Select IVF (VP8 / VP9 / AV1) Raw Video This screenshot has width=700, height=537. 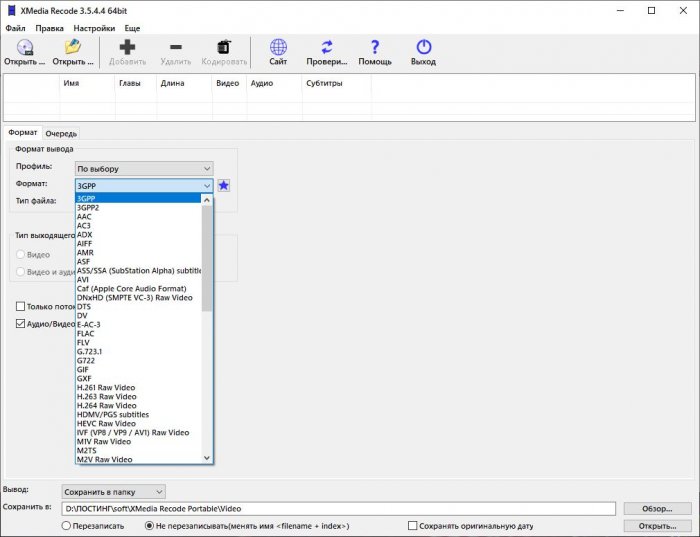(x=138, y=433)
